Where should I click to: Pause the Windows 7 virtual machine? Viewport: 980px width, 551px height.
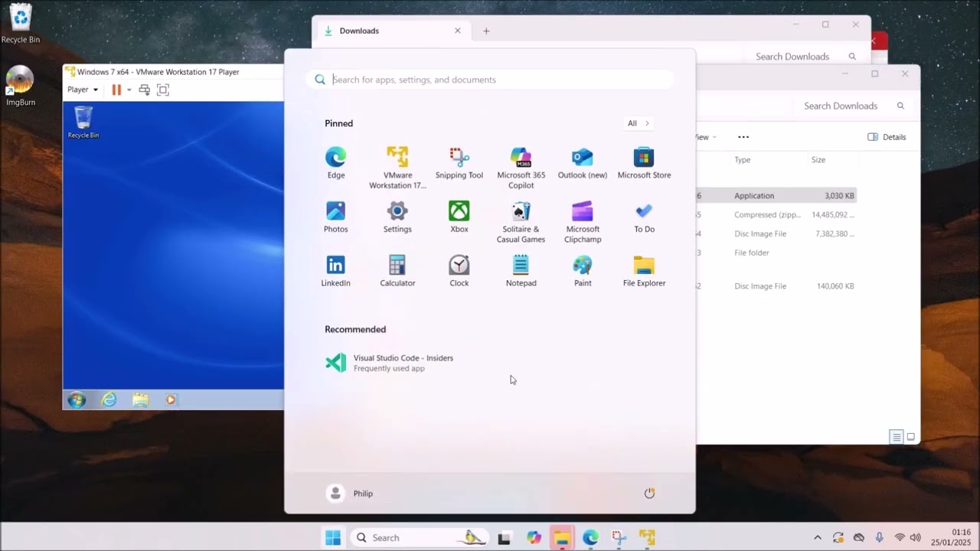116,90
